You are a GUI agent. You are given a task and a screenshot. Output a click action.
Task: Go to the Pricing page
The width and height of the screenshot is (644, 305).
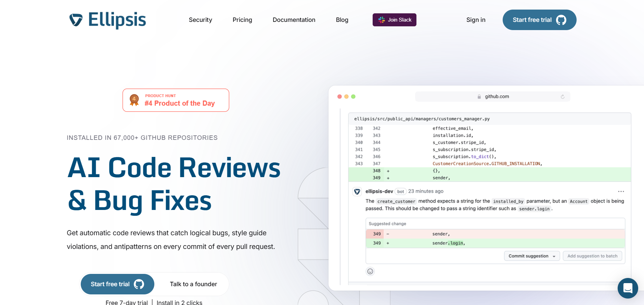click(x=242, y=20)
